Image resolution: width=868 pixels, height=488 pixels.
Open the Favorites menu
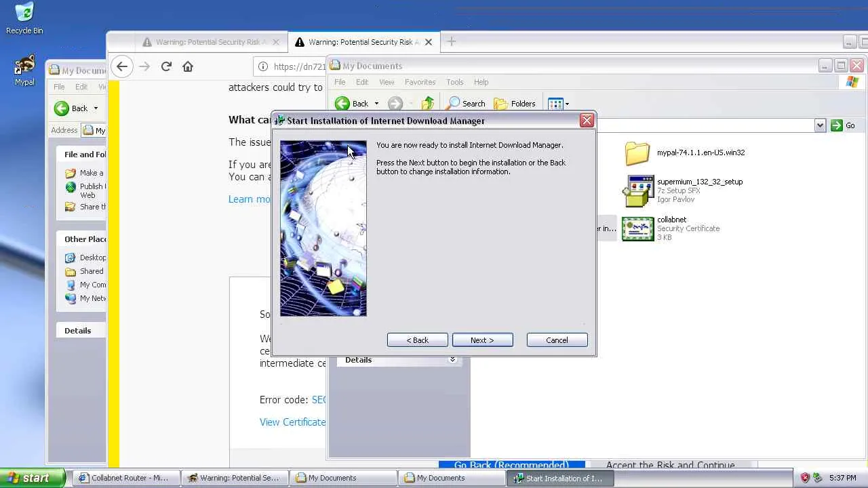[x=420, y=82]
